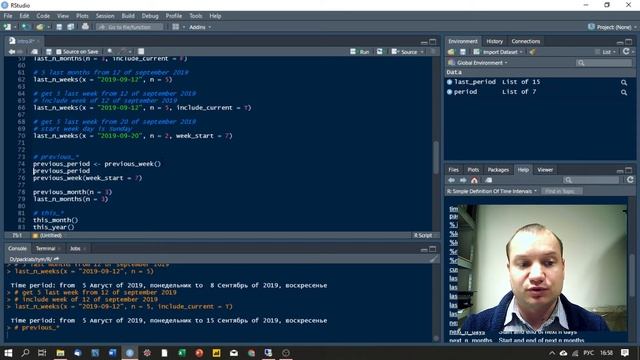This screenshot has height=360, width=640.
Task: Open File Explorer from taskbar
Action: coord(60,353)
